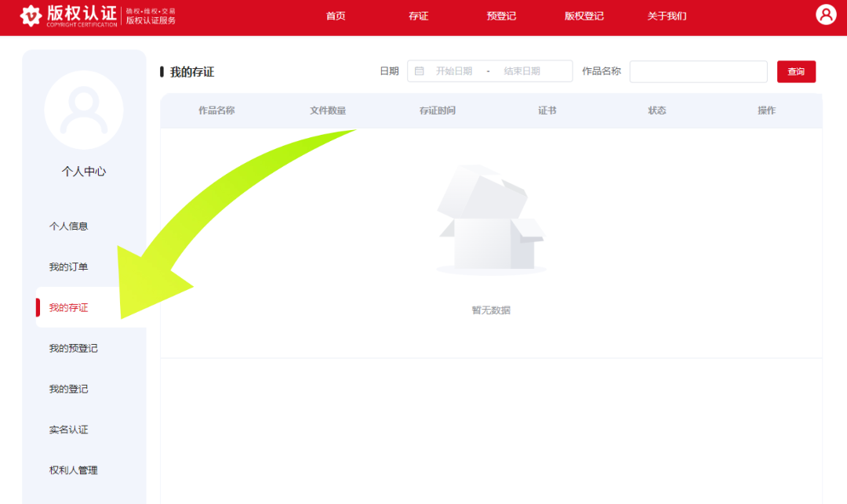
Task: Click the red 查询 search button
Action: click(x=796, y=71)
